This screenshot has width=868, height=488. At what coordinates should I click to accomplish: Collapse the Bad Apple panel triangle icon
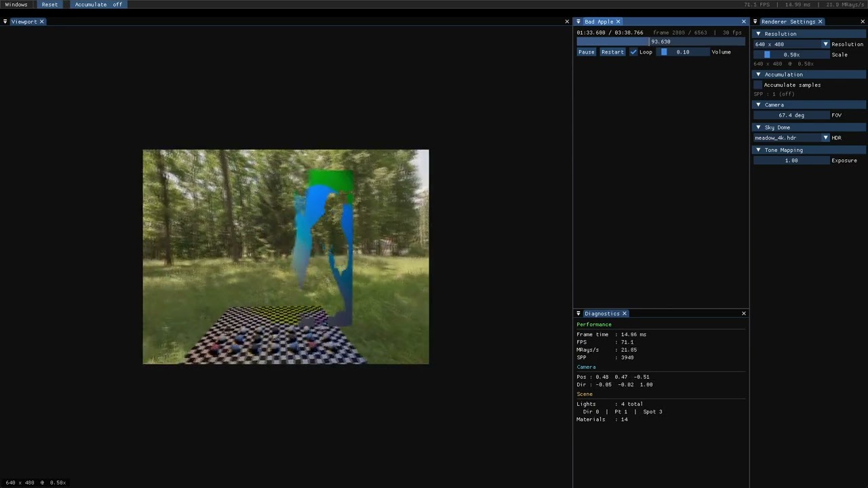point(578,22)
